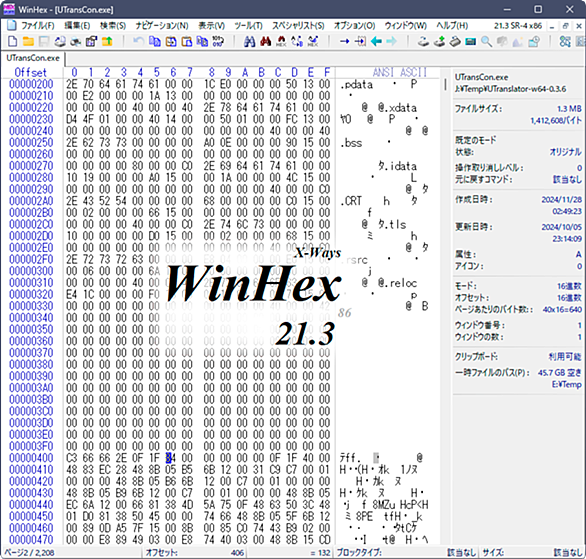Click the red binoculars Find Hex icon
586x559 pixels.
265,41
